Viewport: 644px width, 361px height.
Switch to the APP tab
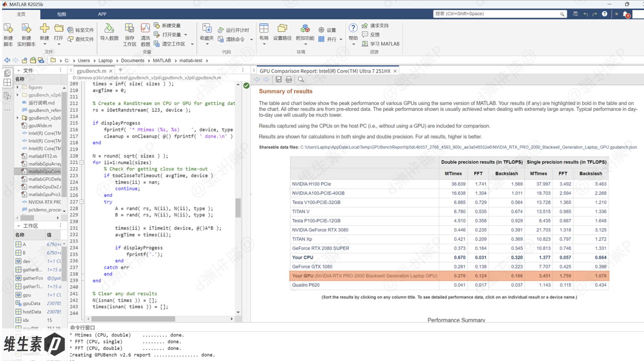coord(102,14)
